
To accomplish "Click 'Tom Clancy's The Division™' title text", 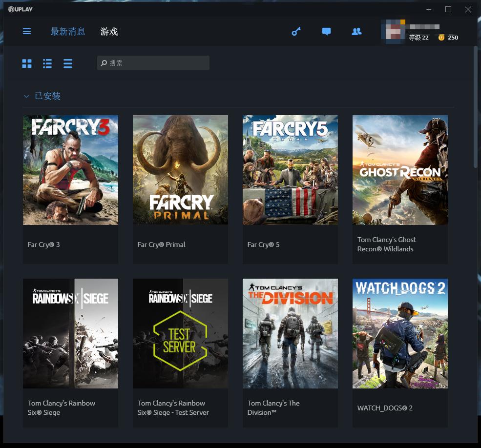I will [273, 407].
